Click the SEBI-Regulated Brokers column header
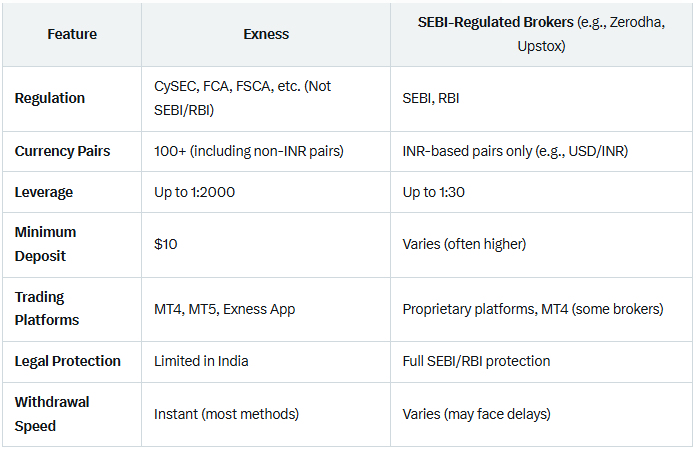Image resolution: width=698 pixels, height=451 pixels. click(541, 34)
